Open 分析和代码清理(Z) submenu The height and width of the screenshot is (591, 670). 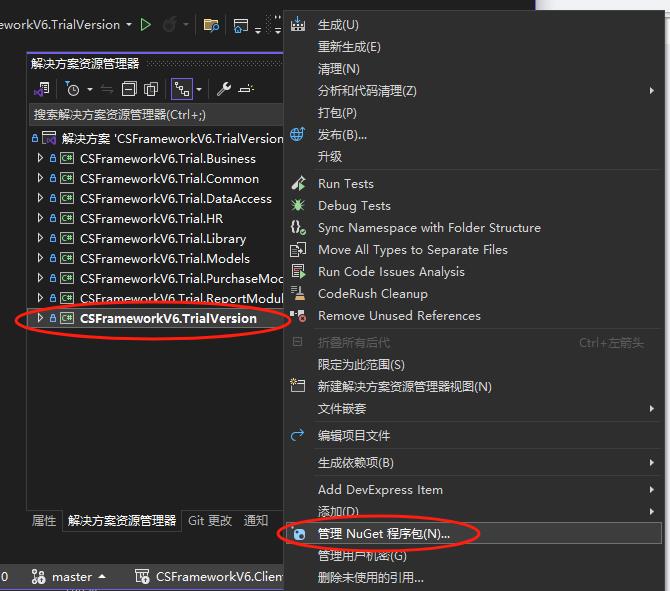click(x=473, y=91)
